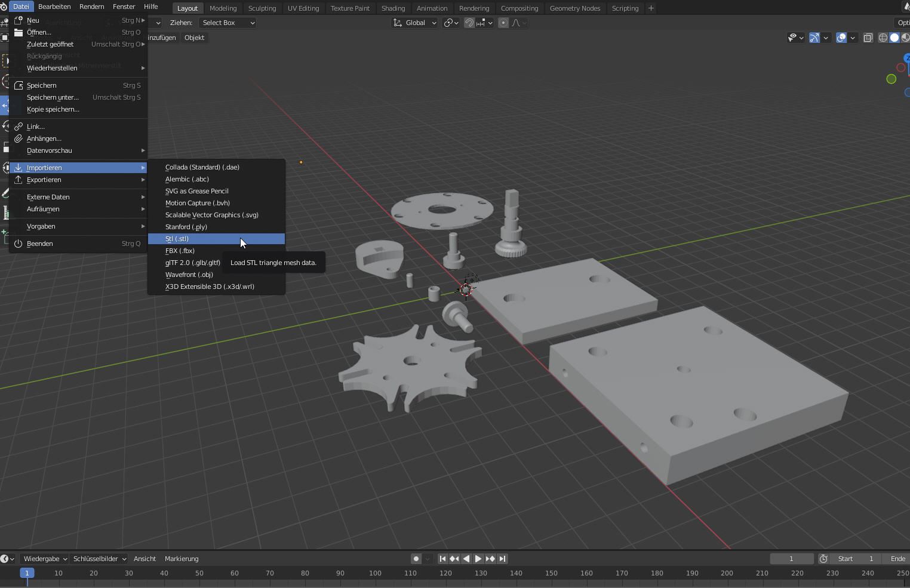This screenshot has width=910, height=588.
Task: Click Speichern unter... in Datei menu
Action: (53, 97)
